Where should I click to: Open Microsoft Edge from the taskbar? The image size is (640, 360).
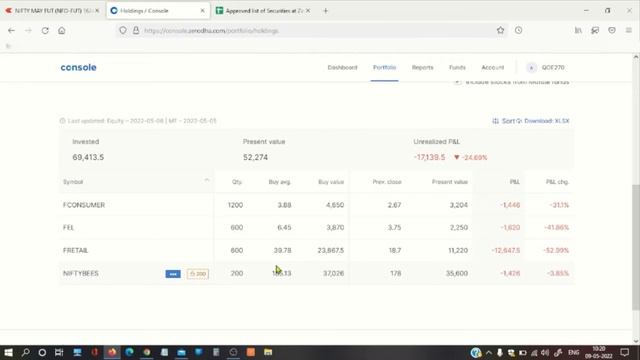[129, 352]
